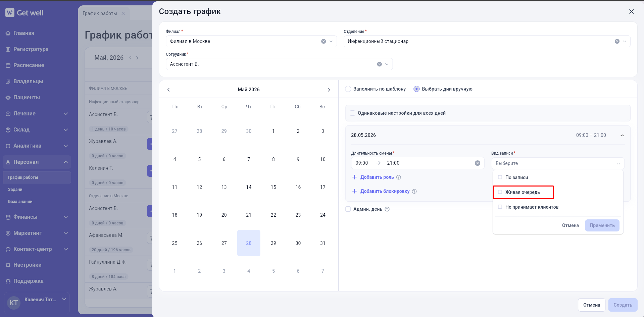Image resolution: width=644 pixels, height=317 pixels.
Task: Select day 9 in the calendar
Action: tap(298, 159)
